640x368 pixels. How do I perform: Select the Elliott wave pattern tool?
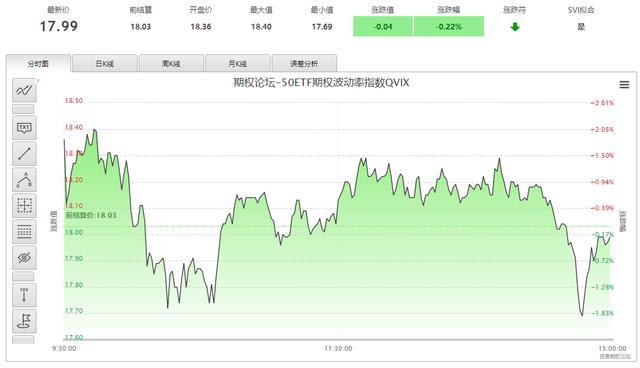24,180
